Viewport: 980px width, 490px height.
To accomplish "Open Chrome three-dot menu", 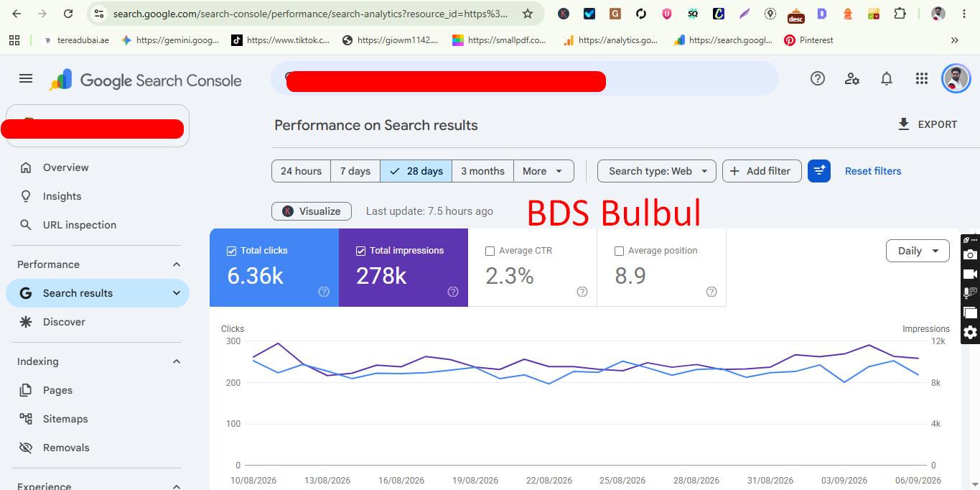I will coord(964,14).
